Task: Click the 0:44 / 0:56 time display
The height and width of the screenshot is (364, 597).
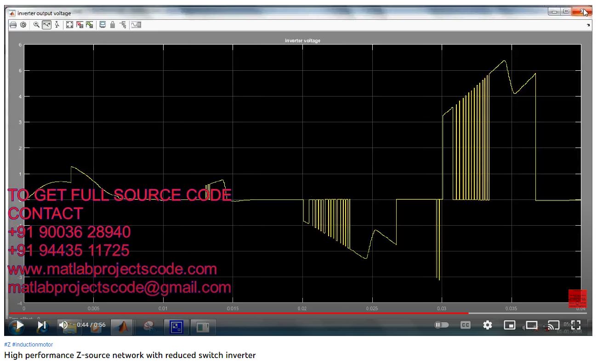Action: (x=91, y=325)
